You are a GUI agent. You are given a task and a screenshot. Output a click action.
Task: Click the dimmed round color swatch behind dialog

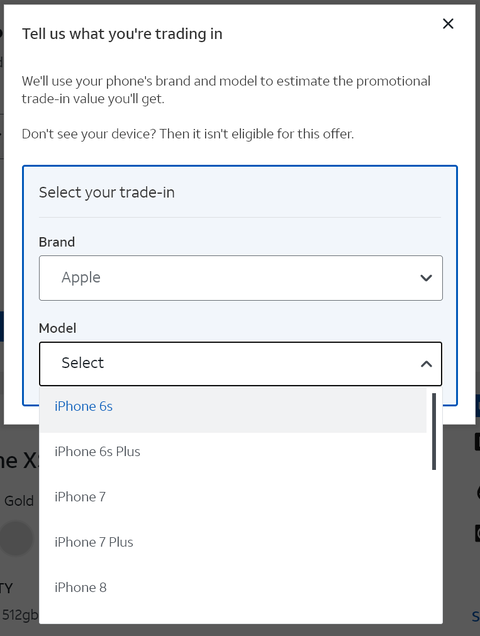pyautogui.click(x=16, y=538)
